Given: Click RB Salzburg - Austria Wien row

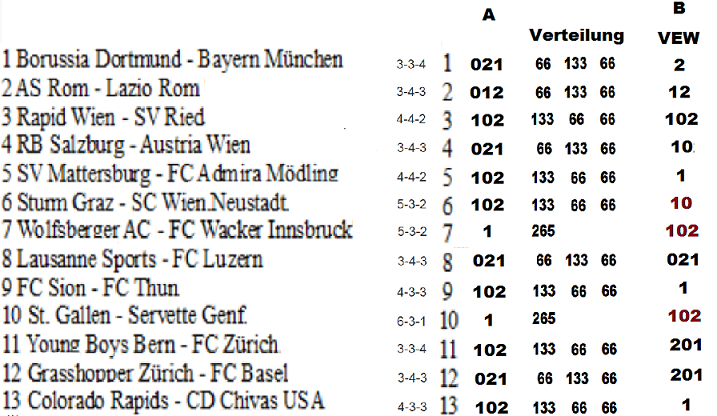Looking at the screenshot, I should [x=126, y=145].
